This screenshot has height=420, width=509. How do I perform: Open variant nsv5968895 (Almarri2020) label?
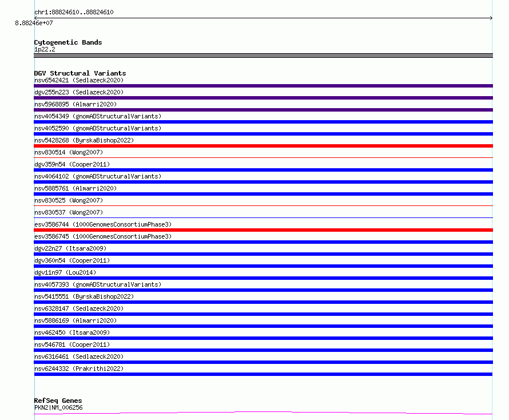[x=75, y=104]
